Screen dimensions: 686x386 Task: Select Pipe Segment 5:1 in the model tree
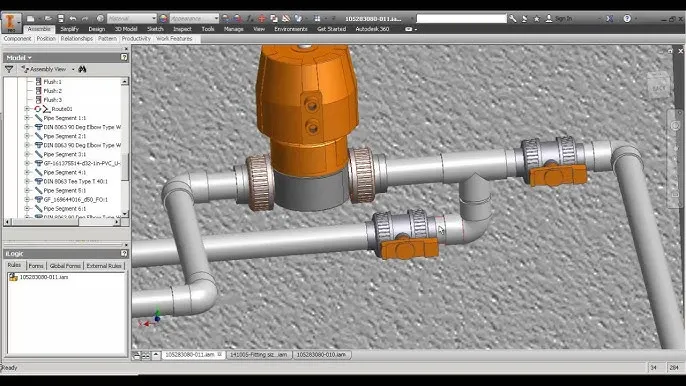[64, 191]
